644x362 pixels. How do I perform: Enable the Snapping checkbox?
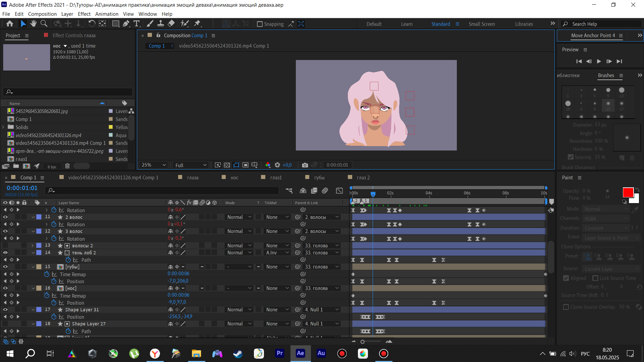point(260,24)
